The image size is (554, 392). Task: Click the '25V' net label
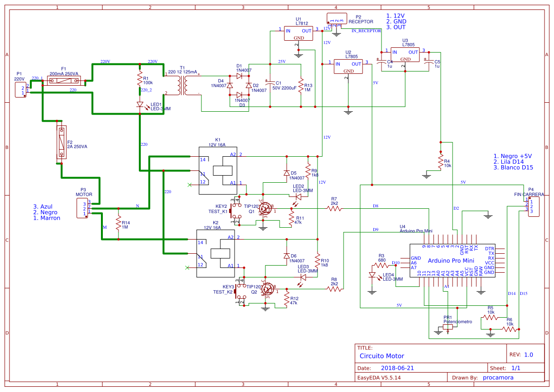click(x=282, y=62)
